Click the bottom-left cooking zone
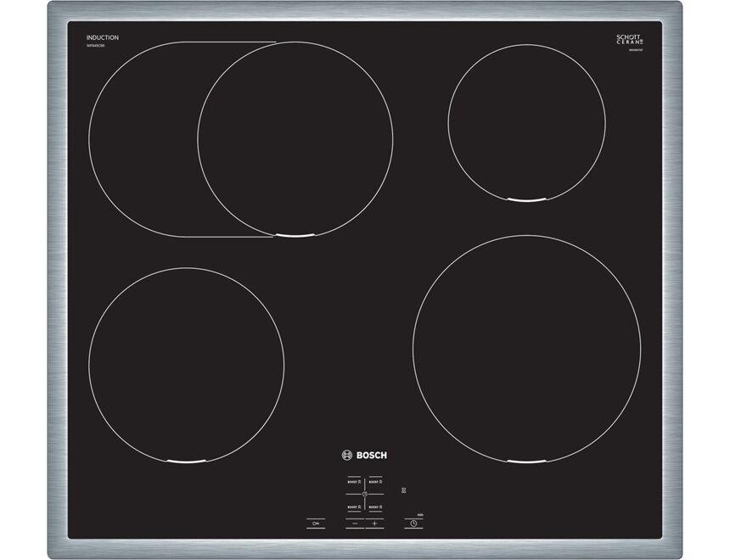Viewport: 730px width, 560px height. [x=186, y=365]
